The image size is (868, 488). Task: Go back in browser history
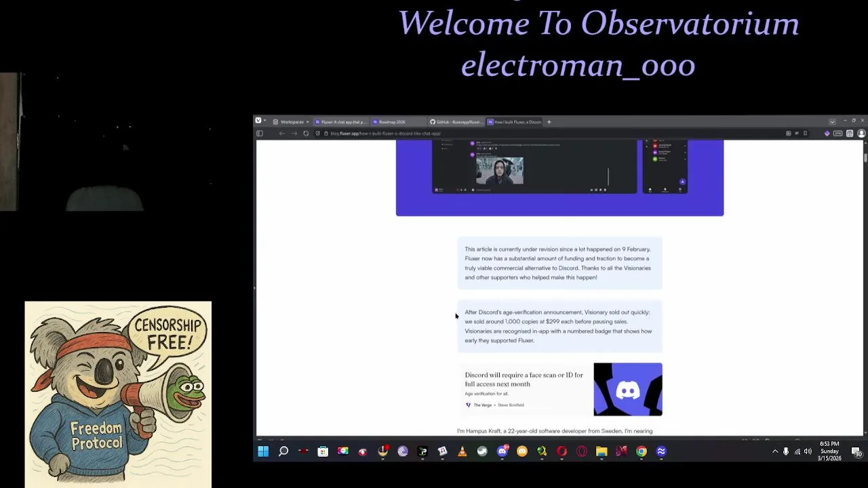tap(282, 134)
